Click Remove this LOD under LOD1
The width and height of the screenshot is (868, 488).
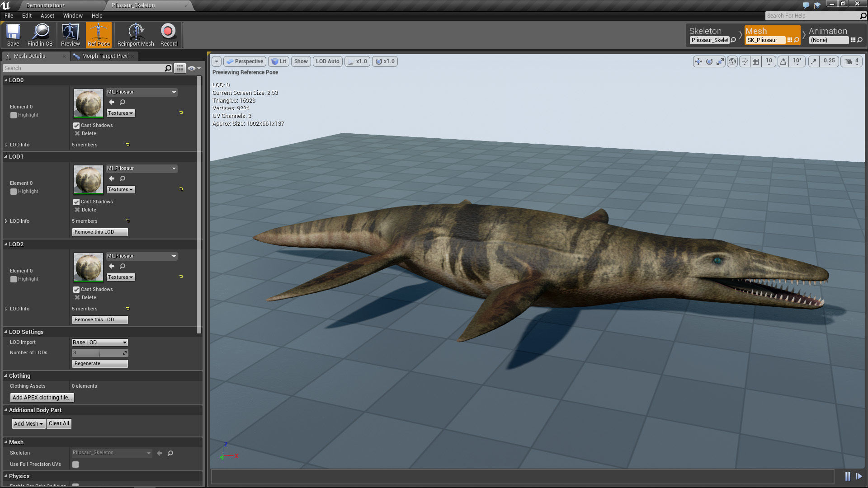pyautogui.click(x=100, y=232)
